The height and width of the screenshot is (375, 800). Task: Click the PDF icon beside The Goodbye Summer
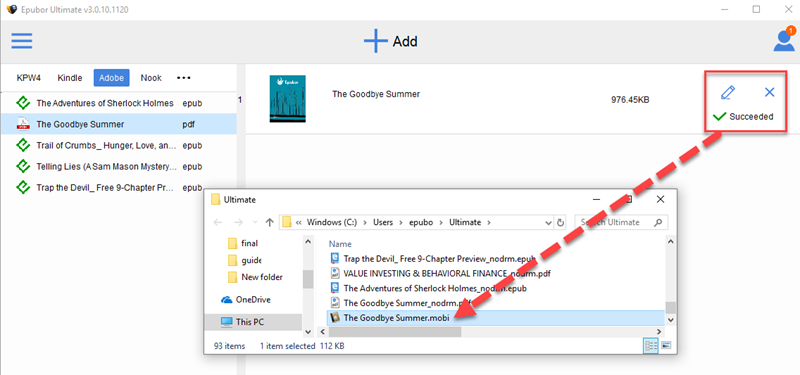(x=22, y=124)
